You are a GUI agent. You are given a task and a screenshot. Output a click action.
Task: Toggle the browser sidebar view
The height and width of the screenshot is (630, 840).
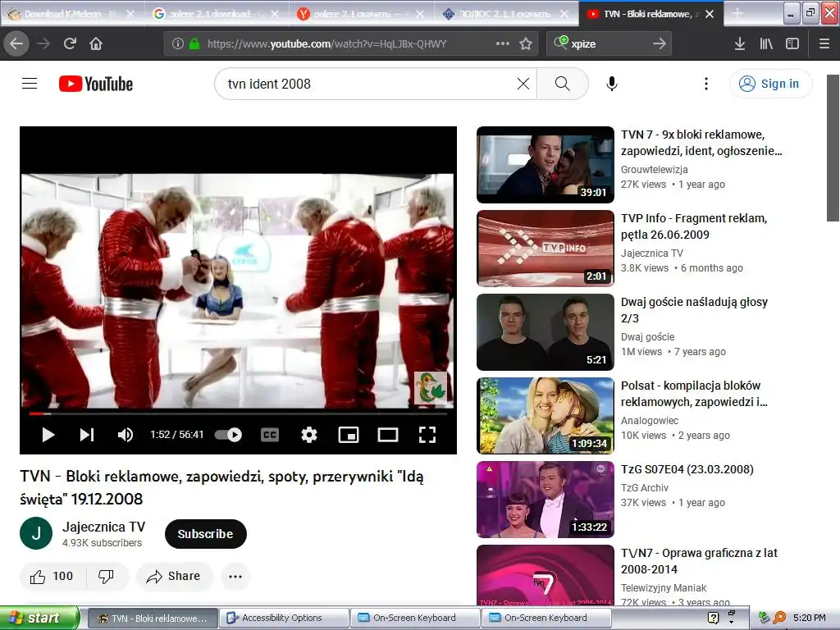792,43
